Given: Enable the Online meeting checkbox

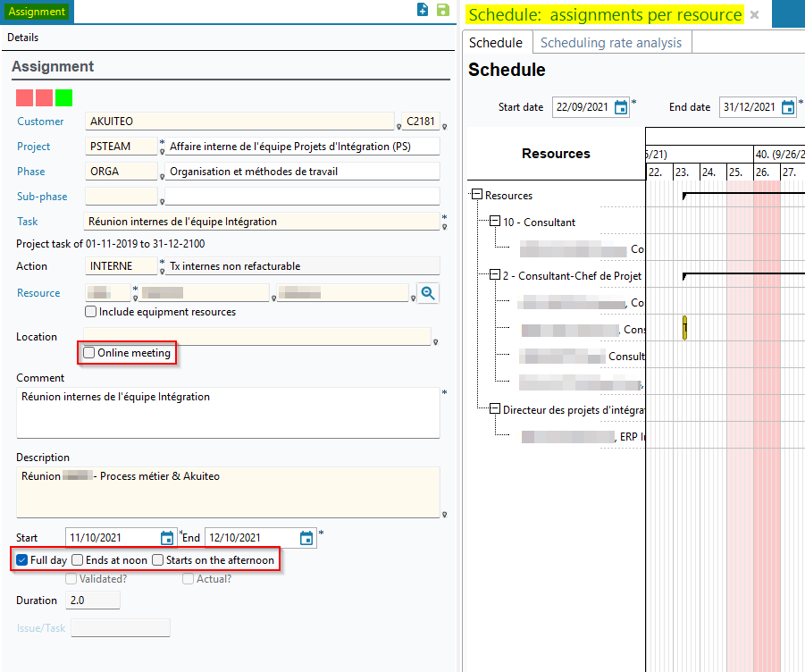Looking at the screenshot, I should coord(89,353).
